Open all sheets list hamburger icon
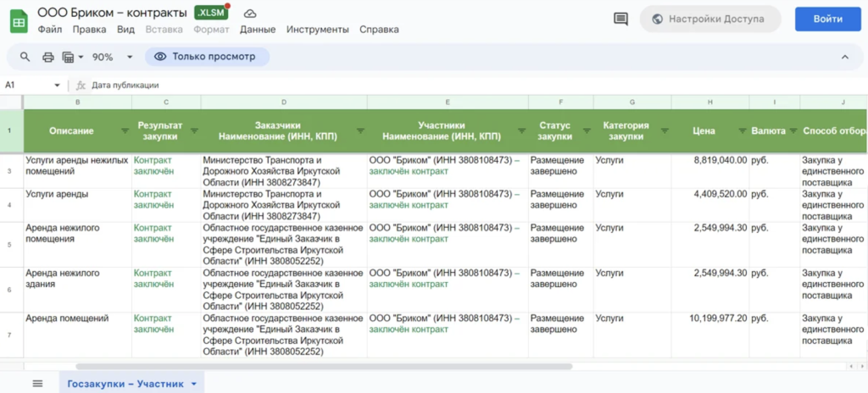This screenshot has width=868, height=393. pos(37,384)
